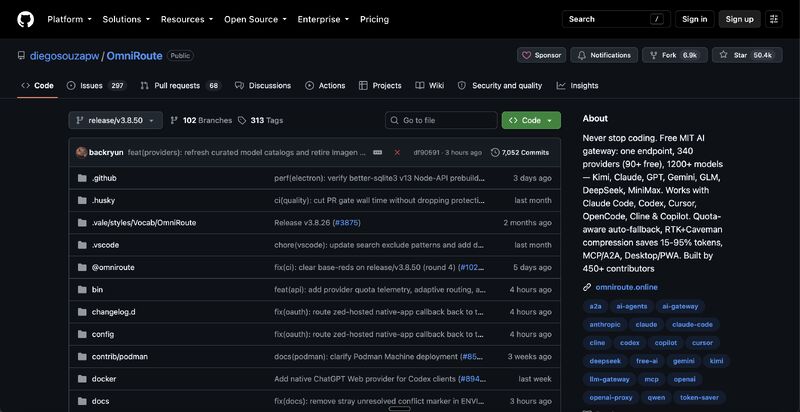The height and width of the screenshot is (412, 800).
Task: Click the bin folder icon
Action: coord(82,290)
